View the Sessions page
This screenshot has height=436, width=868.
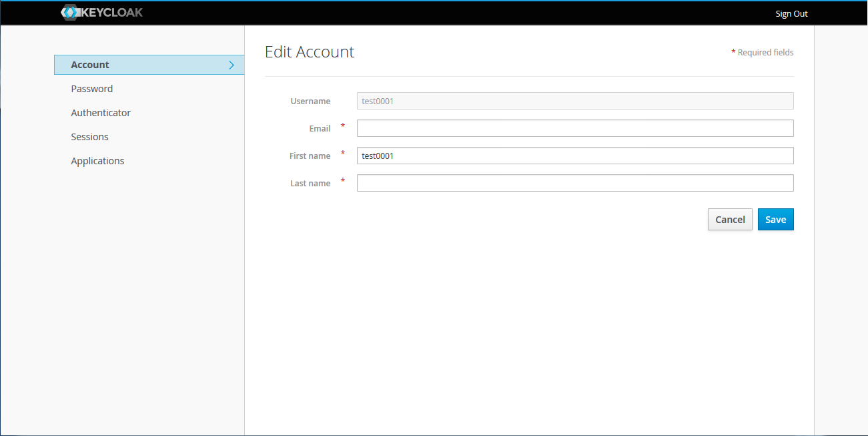[x=89, y=136]
